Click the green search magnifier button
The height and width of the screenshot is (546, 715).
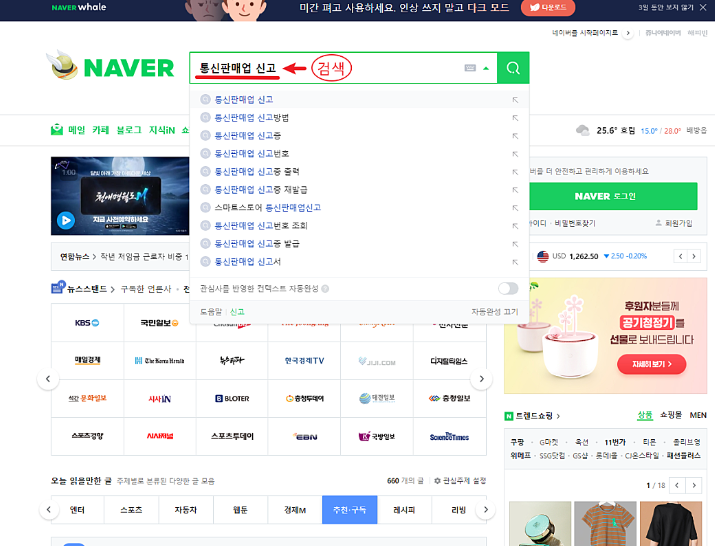[513, 68]
